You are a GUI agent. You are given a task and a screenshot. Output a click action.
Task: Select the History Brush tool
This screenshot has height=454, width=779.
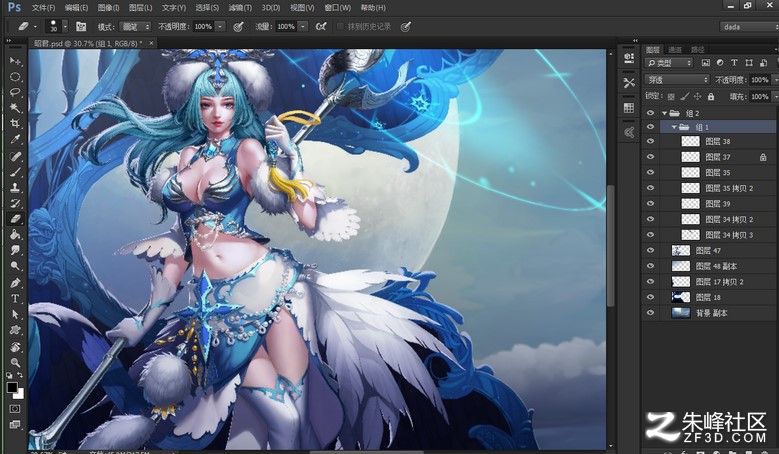click(x=15, y=203)
